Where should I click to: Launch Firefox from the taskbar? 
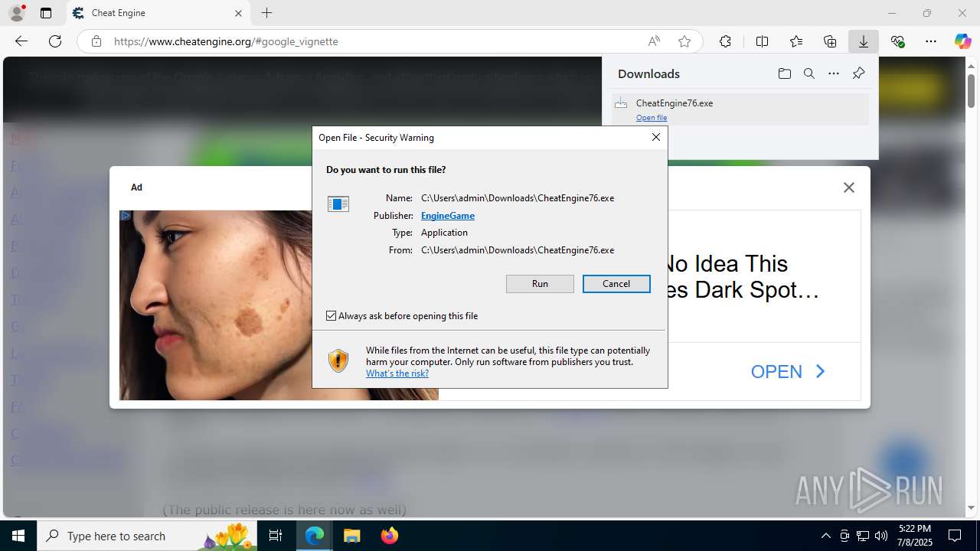(x=389, y=536)
